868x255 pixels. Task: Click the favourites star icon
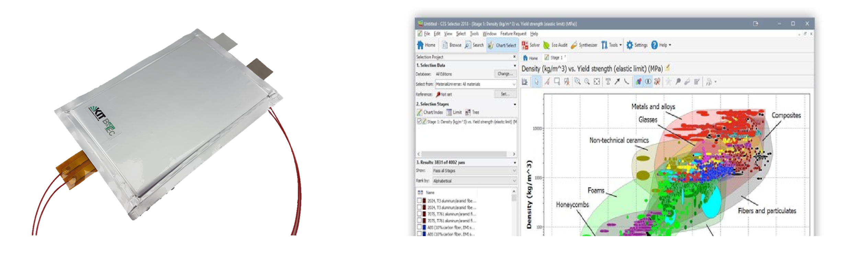click(x=669, y=82)
